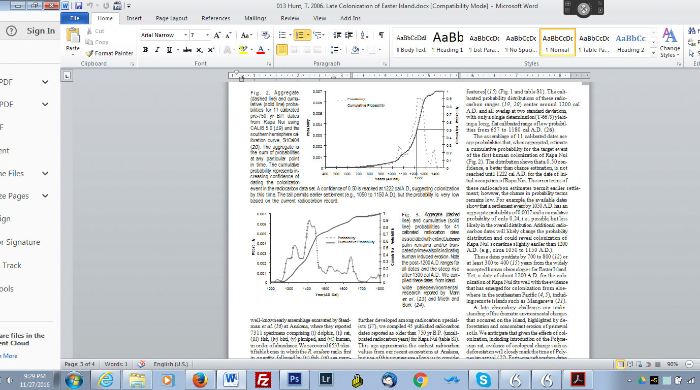Click the text highlight color swatch
Screen dimensions: 700x390
coord(242,50)
